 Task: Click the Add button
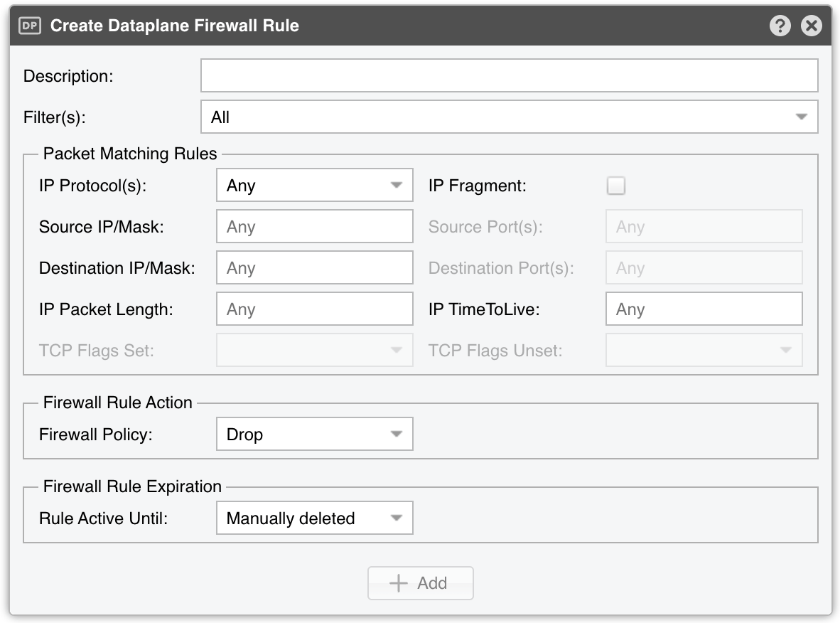(x=421, y=582)
